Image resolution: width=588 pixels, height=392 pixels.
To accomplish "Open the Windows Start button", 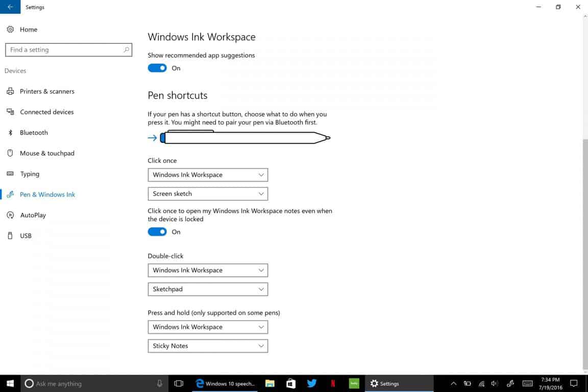I will [x=10, y=383].
